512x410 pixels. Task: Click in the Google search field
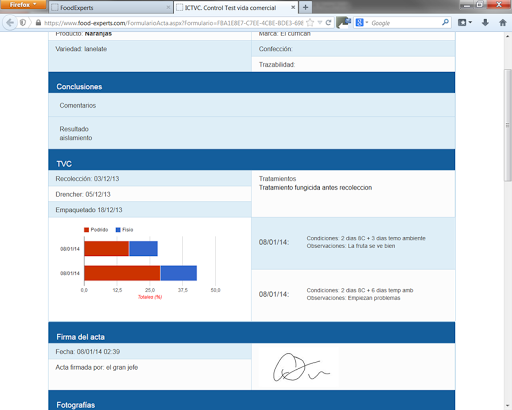click(x=405, y=23)
